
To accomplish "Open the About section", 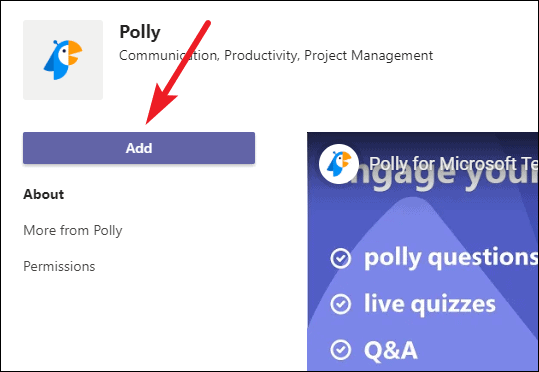I will (x=44, y=194).
